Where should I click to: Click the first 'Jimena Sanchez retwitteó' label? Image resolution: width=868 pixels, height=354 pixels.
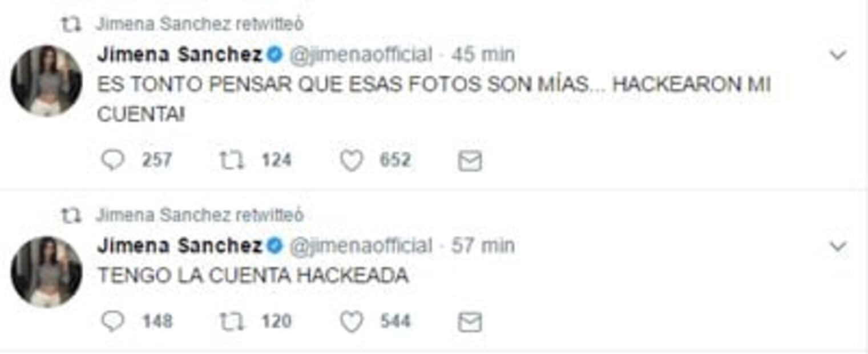199,24
